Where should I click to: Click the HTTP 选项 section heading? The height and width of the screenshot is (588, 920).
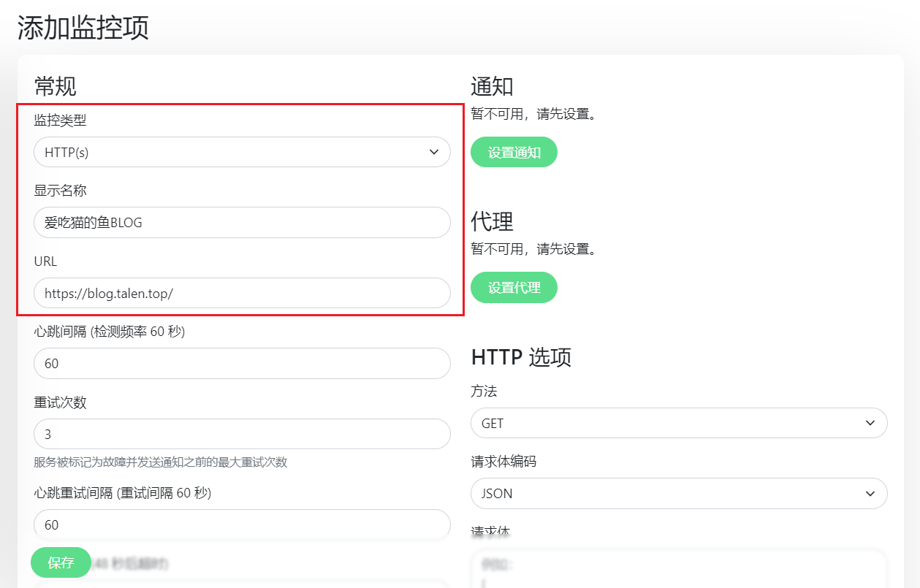521,357
